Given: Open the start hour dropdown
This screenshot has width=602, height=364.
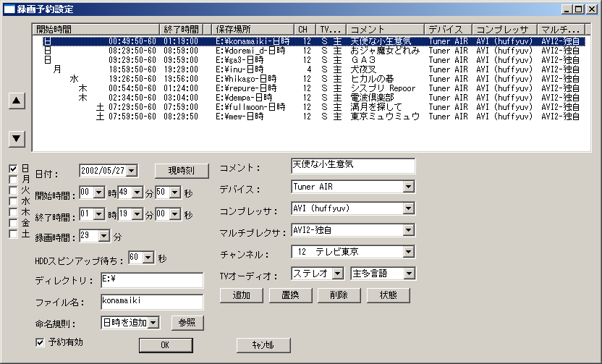Looking at the screenshot, I should (99, 192).
